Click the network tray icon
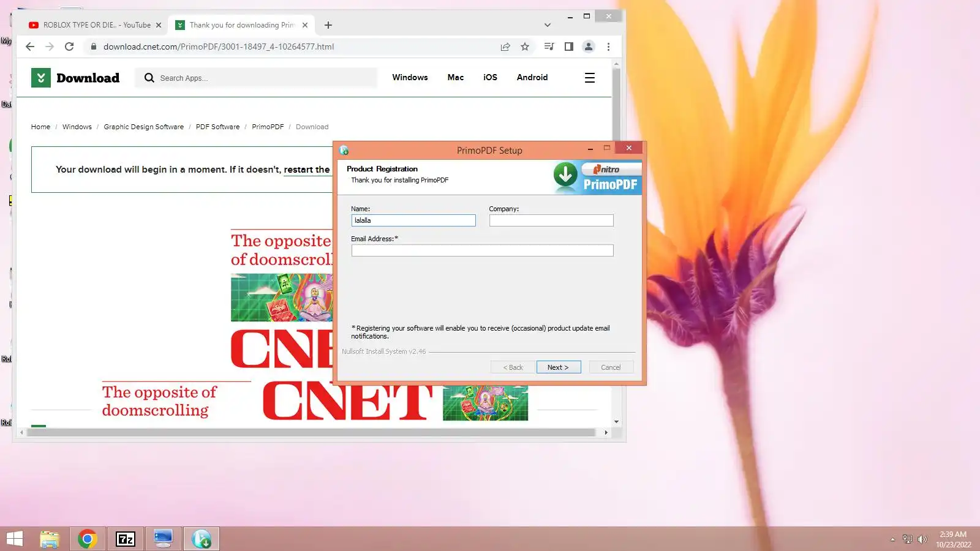Viewport: 980px width, 551px height. tap(908, 539)
